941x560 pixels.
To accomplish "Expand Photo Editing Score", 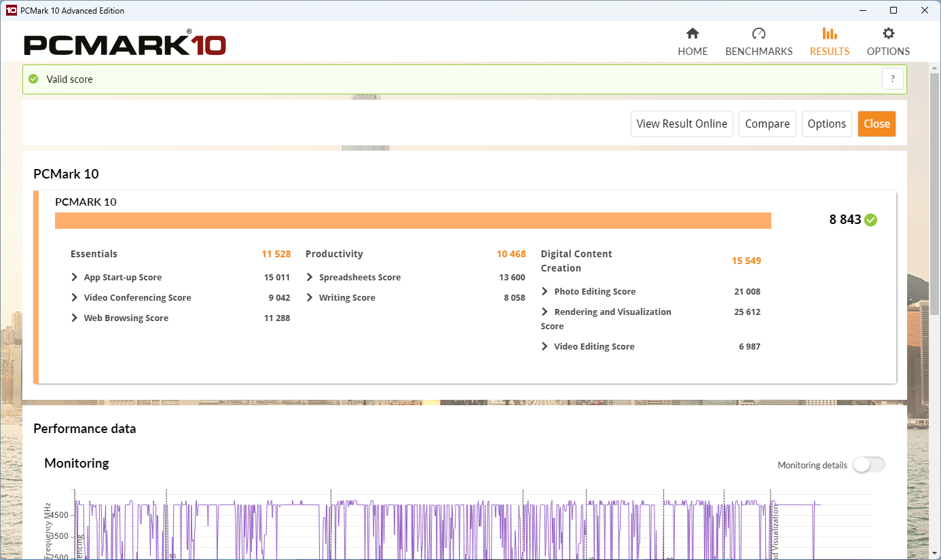I will point(545,291).
